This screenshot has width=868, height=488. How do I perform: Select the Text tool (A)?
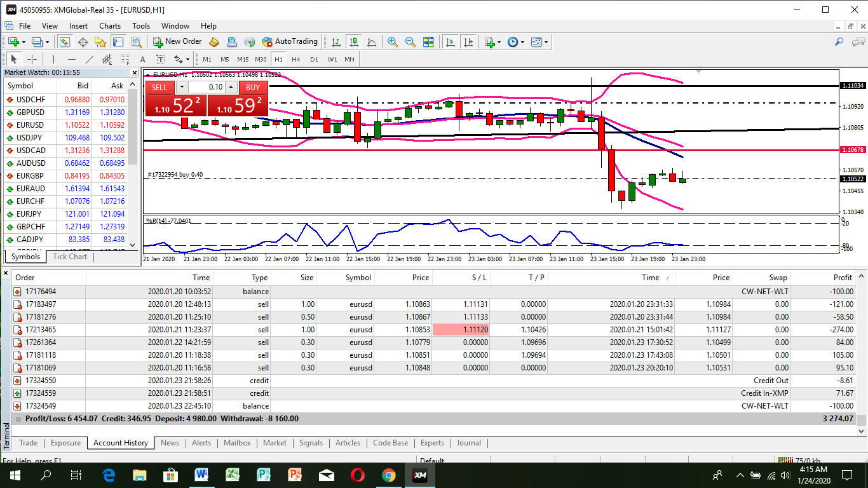pyautogui.click(x=142, y=59)
